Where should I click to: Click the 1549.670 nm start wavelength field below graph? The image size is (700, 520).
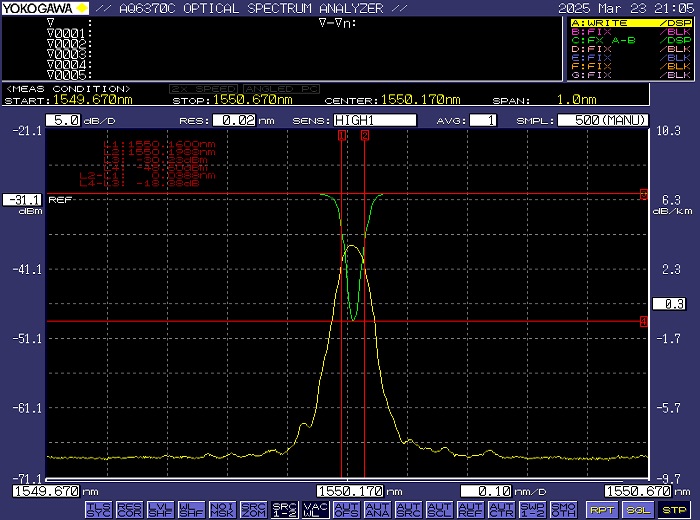point(46,491)
